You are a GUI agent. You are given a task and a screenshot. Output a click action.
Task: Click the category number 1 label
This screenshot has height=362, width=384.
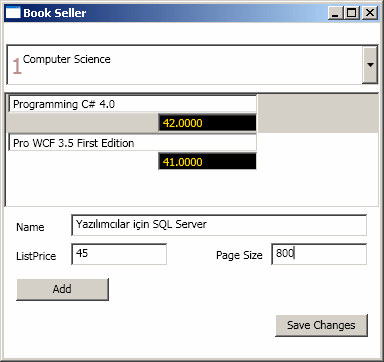click(17, 66)
